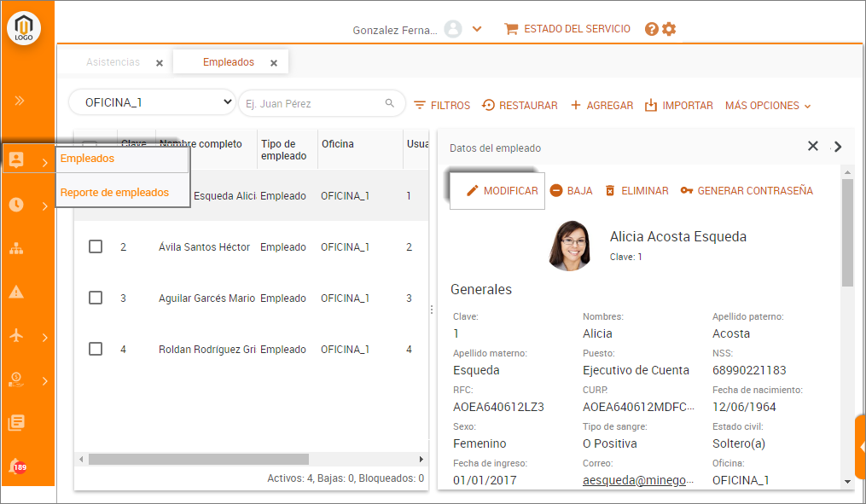The width and height of the screenshot is (866, 504).
Task: Switch to the Asistencias tab
Action: pyautogui.click(x=113, y=62)
